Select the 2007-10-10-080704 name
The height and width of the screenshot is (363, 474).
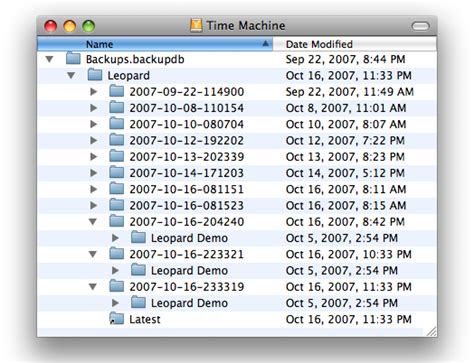click(x=187, y=124)
